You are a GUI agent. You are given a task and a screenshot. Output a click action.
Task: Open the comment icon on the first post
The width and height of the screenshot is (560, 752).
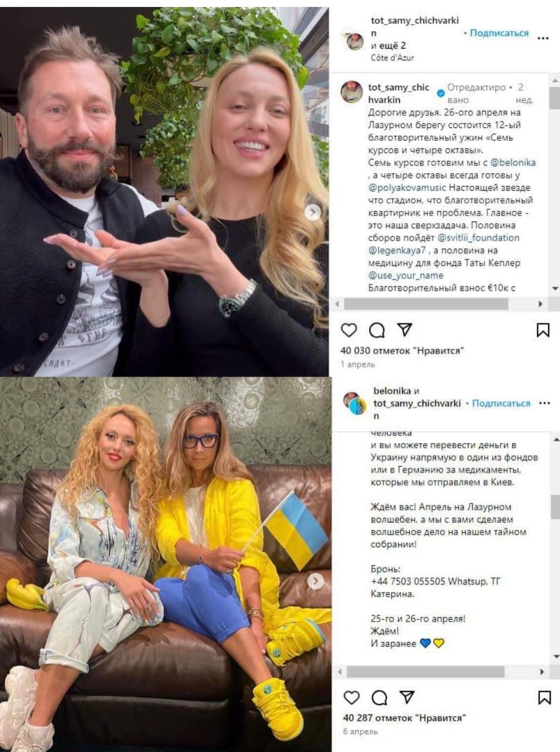pyautogui.click(x=377, y=330)
